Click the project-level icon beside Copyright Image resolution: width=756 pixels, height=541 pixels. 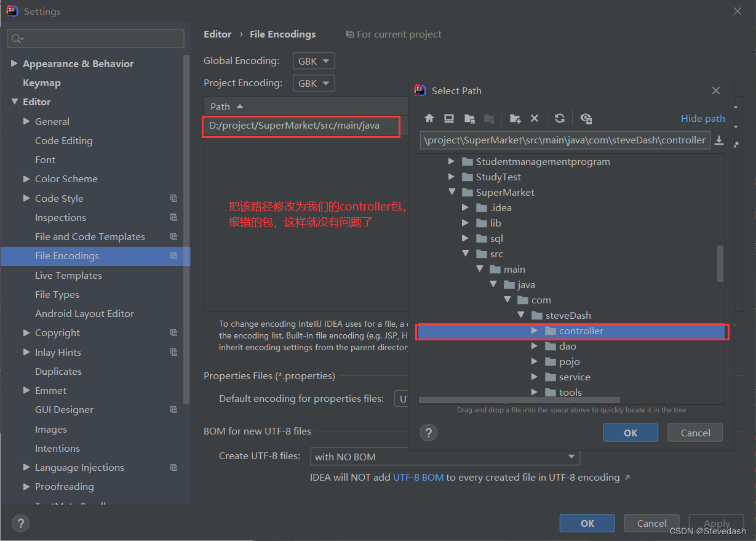(174, 332)
